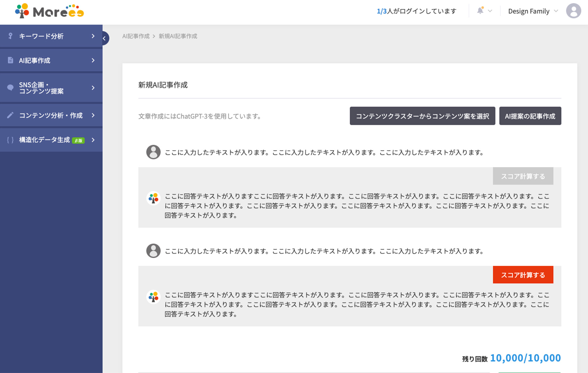This screenshot has width=588, height=373.
Task: Click the Morees logo in the header
Action: click(49, 11)
